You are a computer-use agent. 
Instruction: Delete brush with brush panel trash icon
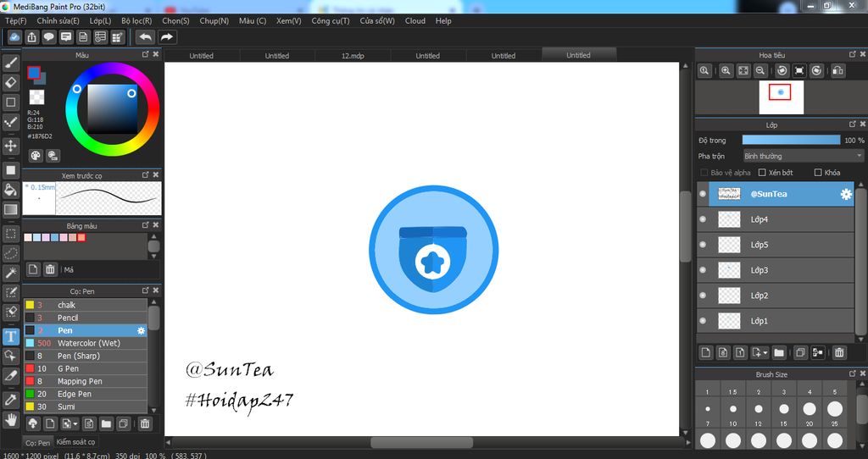[x=145, y=423]
